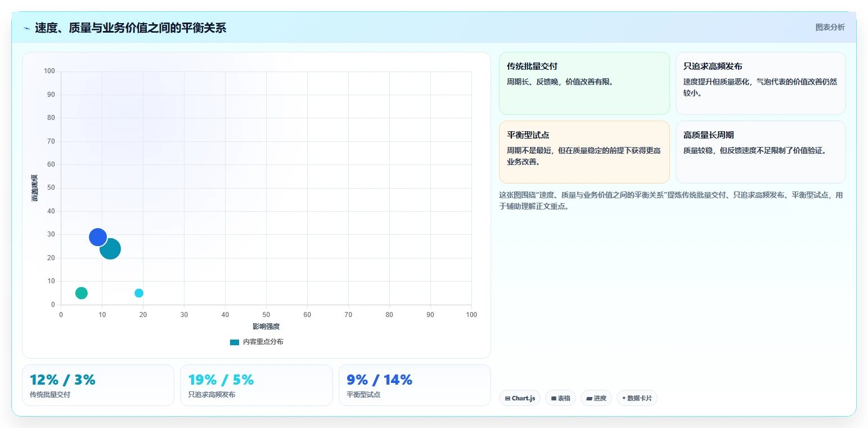
Task: Open the 高质量长周期 card
Action: (761, 152)
